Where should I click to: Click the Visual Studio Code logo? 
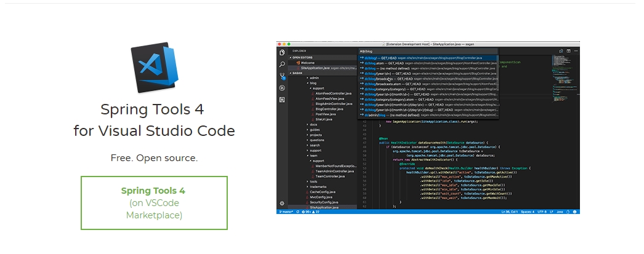tap(155, 67)
